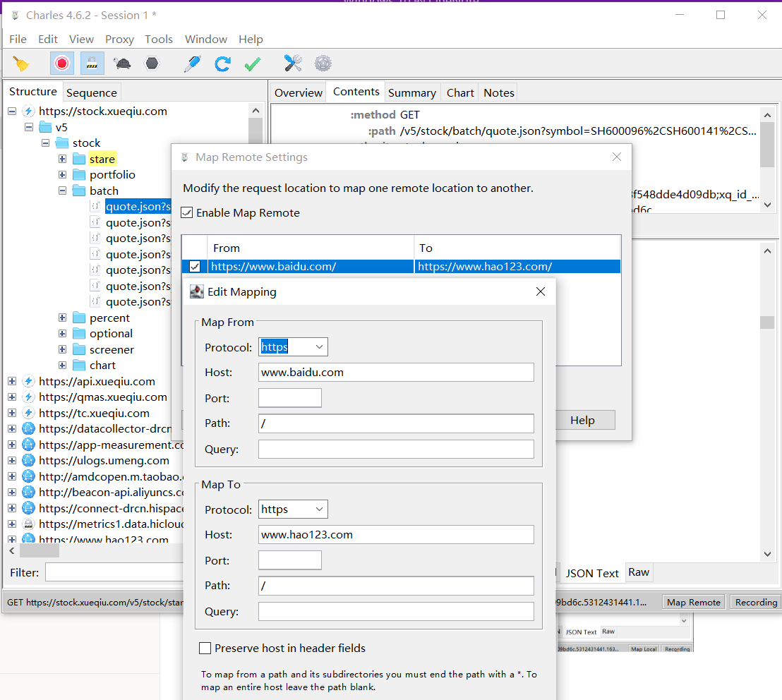
Task: Click Map From Port field
Action: tap(290, 398)
